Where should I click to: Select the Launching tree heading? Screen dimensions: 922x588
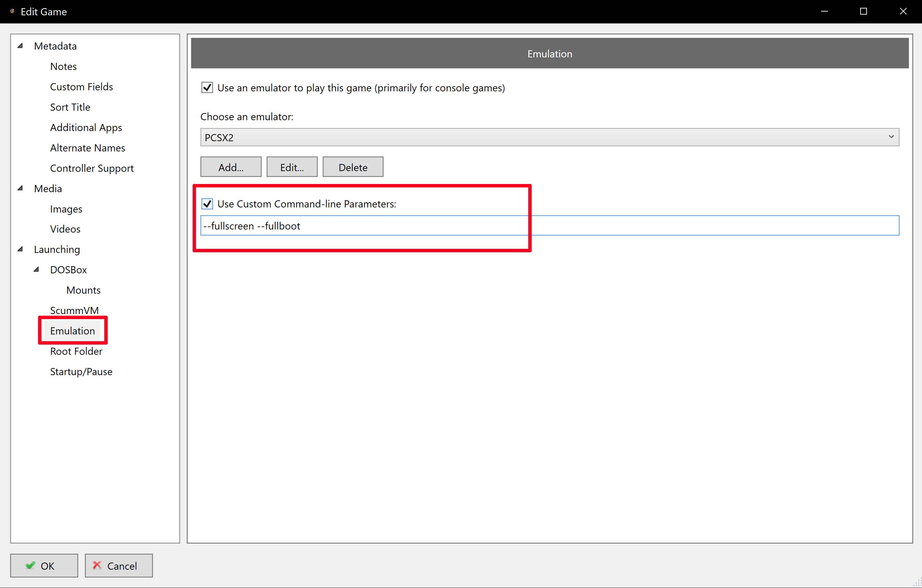(57, 250)
